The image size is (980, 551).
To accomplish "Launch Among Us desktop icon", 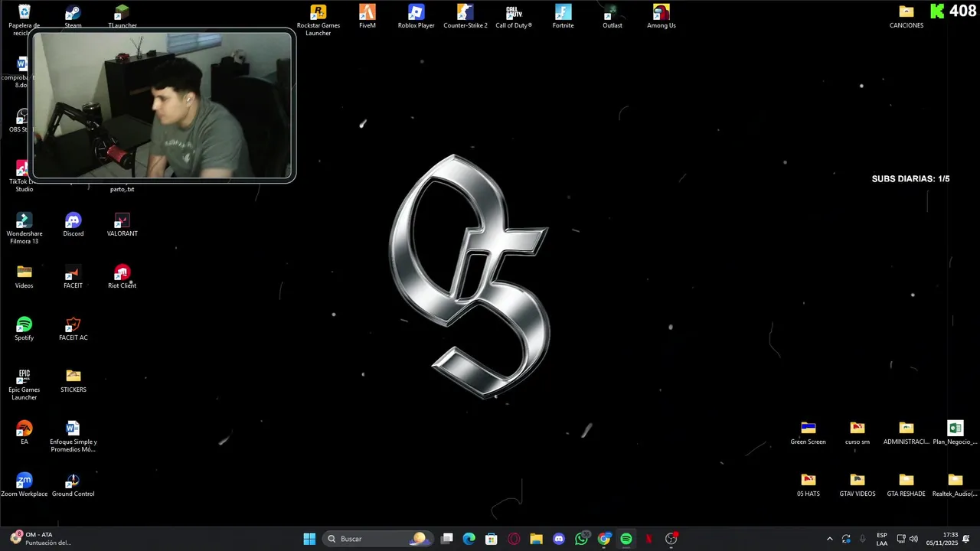I will click(x=661, y=16).
